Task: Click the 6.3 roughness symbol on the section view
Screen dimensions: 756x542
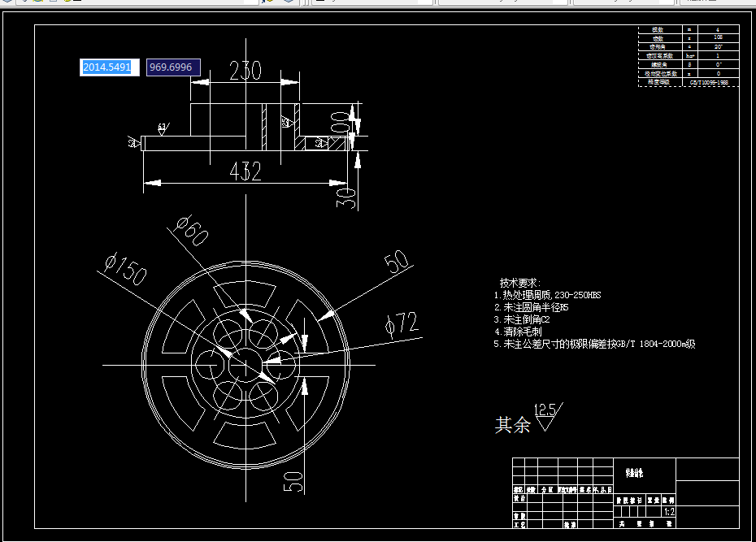Action: click(163, 128)
